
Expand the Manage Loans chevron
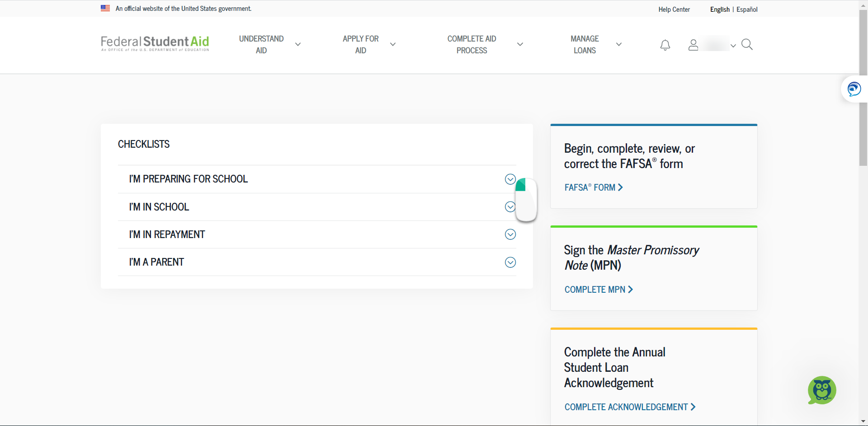pyautogui.click(x=619, y=44)
